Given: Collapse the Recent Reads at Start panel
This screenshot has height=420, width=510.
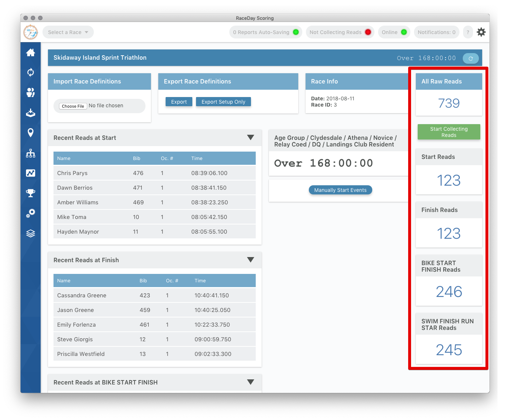Looking at the screenshot, I should click(251, 138).
